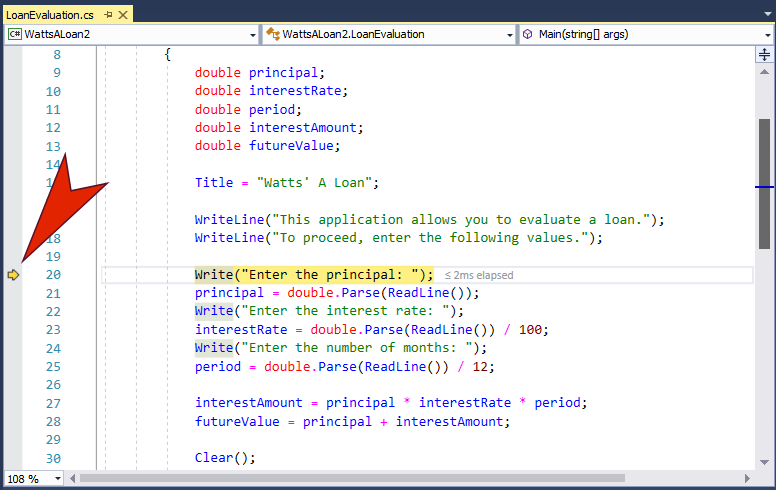Click the horizontal scrollbar right arrow
This screenshot has height=490, width=776.
(747, 478)
